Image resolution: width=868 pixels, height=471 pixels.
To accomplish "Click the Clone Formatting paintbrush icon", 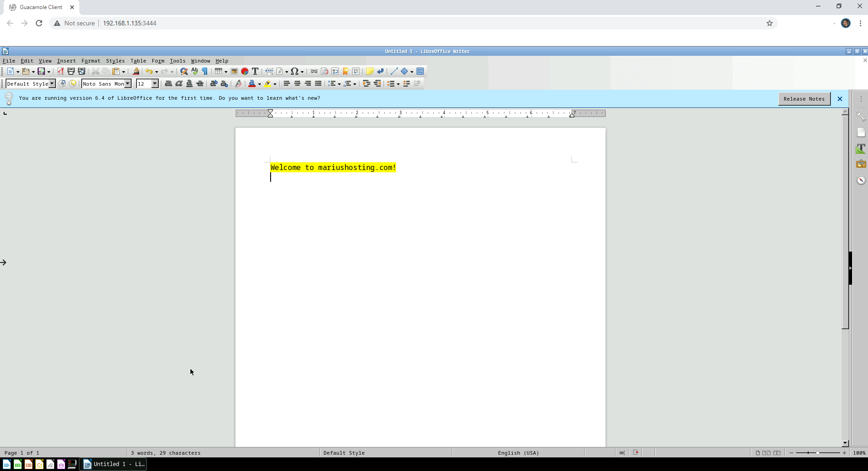I will pyautogui.click(x=136, y=71).
